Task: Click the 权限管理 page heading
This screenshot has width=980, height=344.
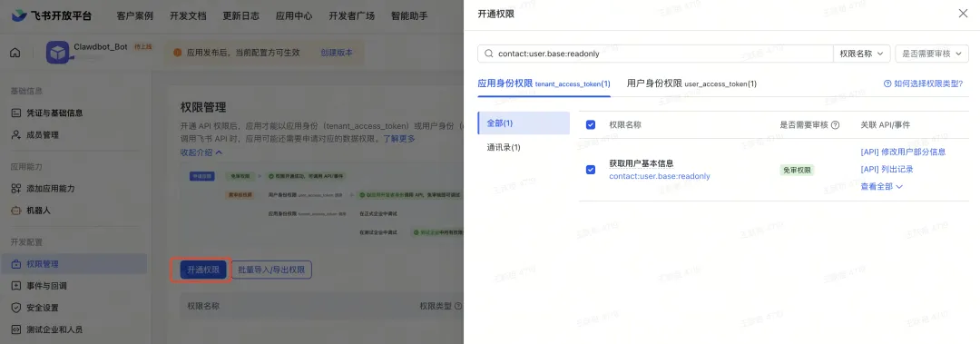Action: [203, 107]
